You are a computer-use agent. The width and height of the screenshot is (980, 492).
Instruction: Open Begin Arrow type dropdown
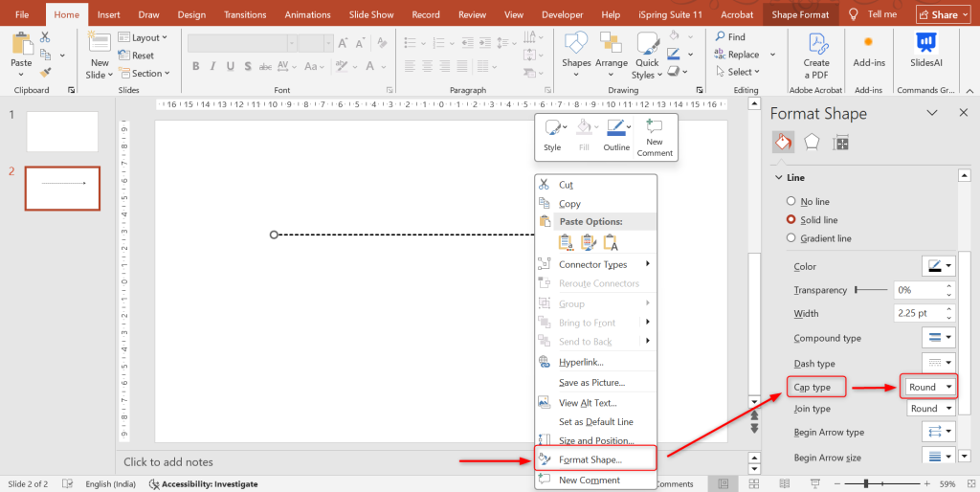coord(939,432)
